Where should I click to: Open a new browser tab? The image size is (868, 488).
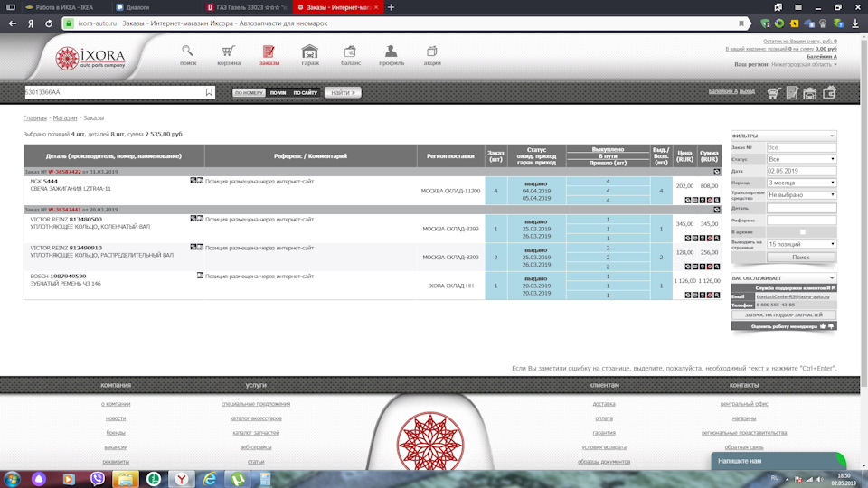click(391, 7)
